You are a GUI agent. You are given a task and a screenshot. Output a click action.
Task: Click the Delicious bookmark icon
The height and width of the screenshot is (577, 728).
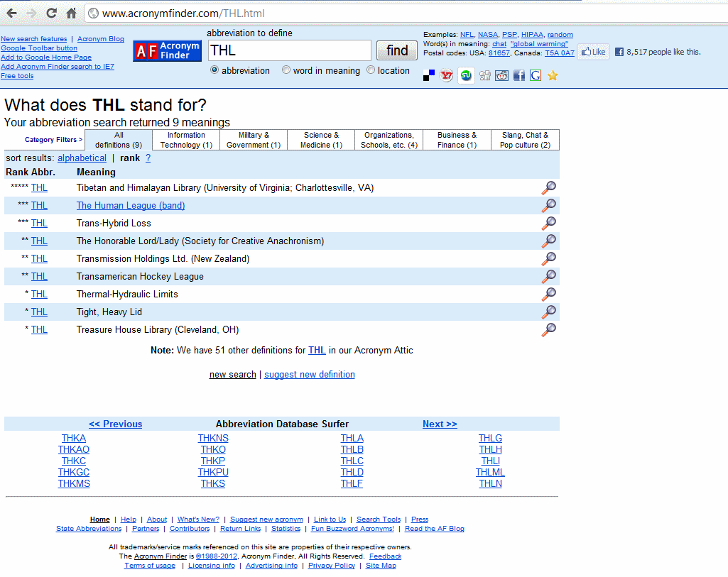429,75
